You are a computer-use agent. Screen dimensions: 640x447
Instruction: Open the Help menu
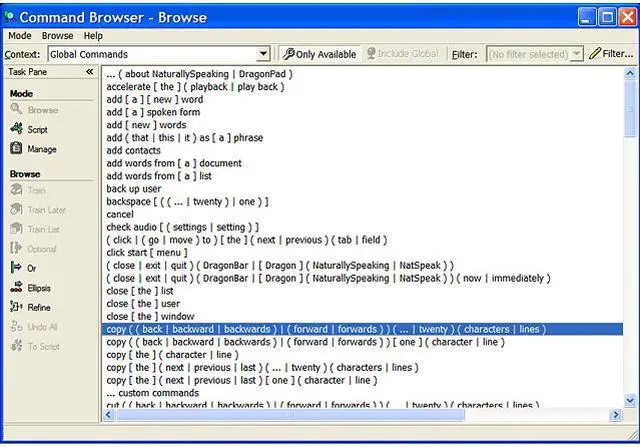[93, 35]
